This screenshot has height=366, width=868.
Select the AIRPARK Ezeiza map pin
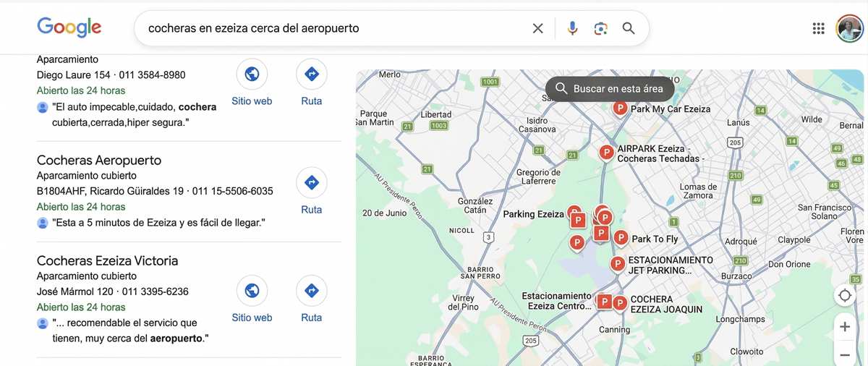click(607, 152)
